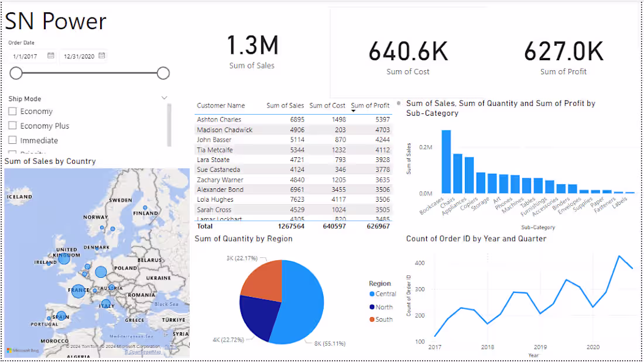Select the United Kingdom bubble on map
This screenshot has height=362, width=644.
[x=64, y=258]
